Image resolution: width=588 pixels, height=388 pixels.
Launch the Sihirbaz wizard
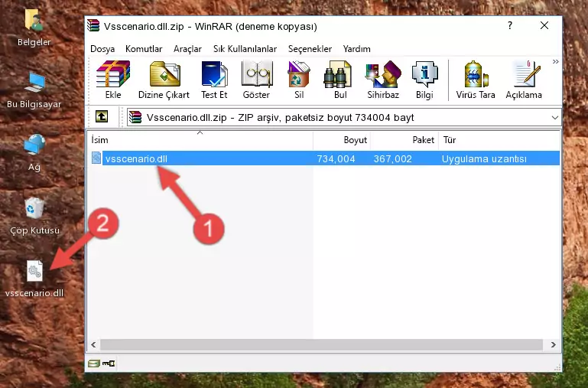click(383, 80)
